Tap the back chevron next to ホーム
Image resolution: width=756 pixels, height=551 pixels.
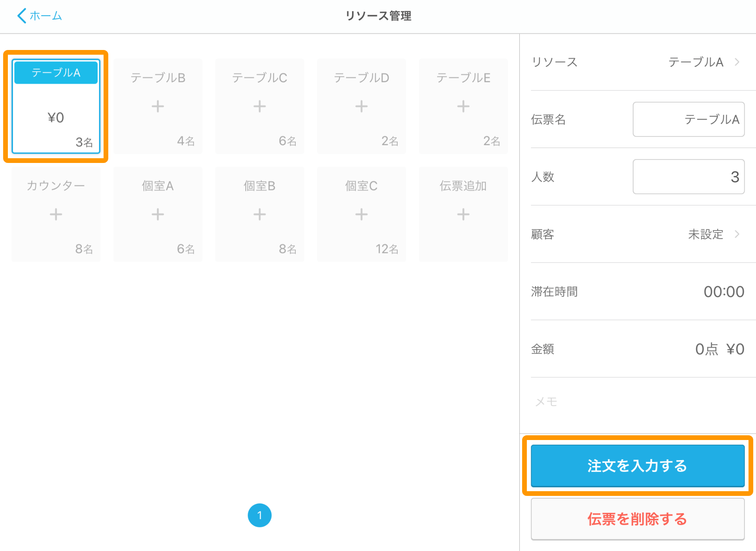coord(21,16)
